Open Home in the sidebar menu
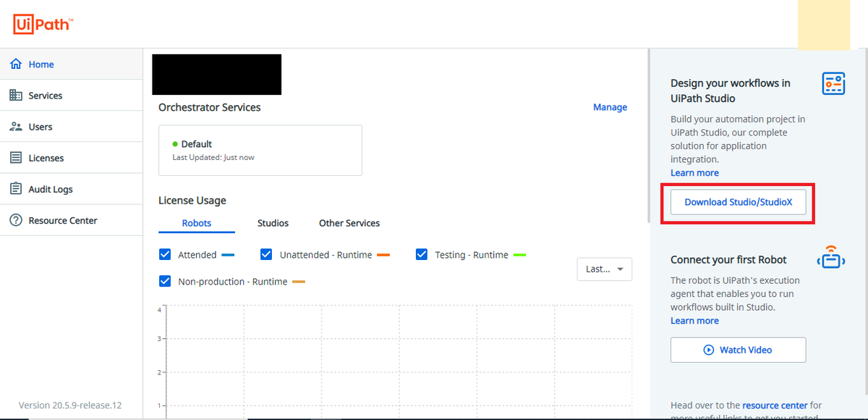 point(71,64)
